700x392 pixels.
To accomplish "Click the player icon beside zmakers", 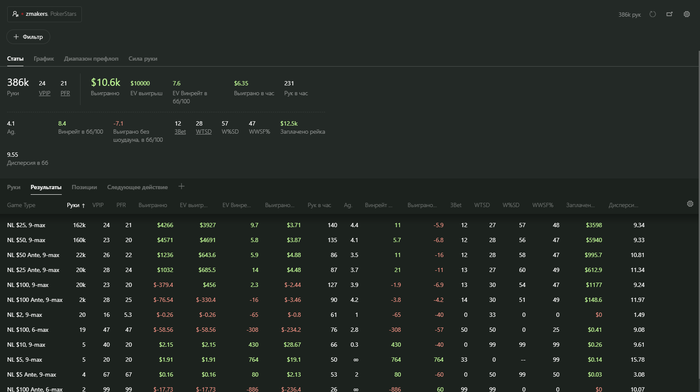I will point(15,14).
